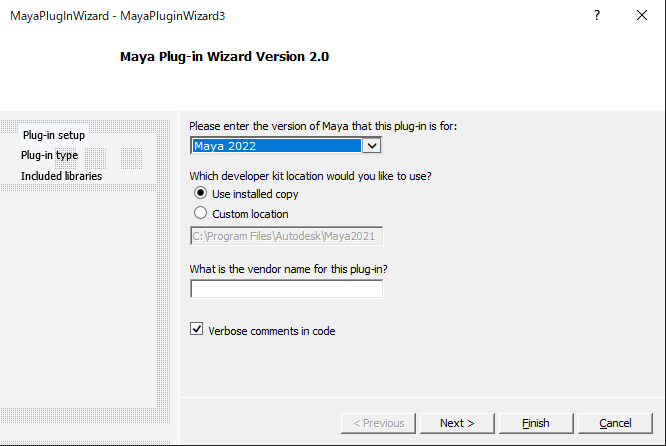The image size is (666, 446).
Task: Close the MayaPlugInWizard dialog
Action: pyautogui.click(x=642, y=16)
